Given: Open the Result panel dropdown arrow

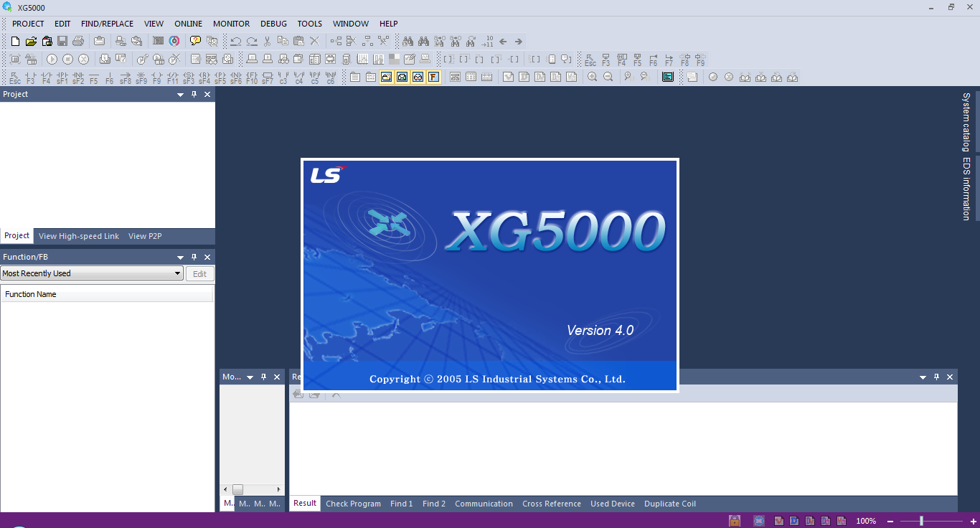Looking at the screenshot, I should (x=923, y=377).
